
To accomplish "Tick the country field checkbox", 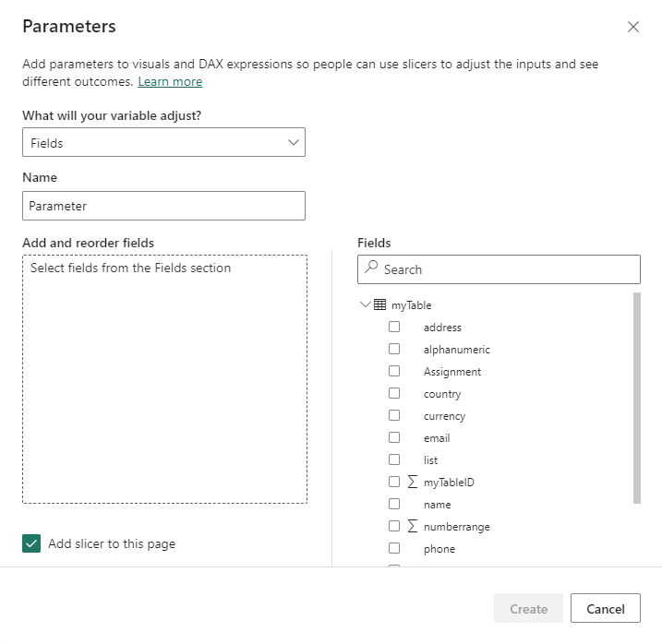I will pos(394,393).
